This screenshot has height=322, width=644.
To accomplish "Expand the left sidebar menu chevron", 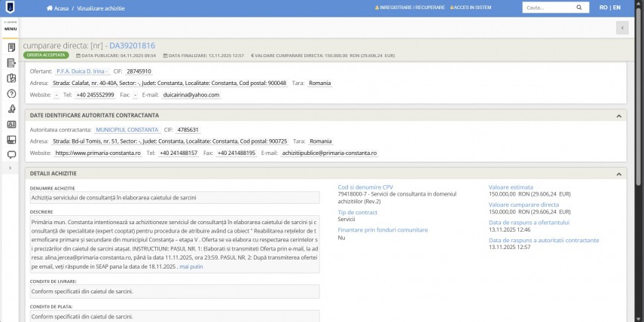I will tap(10, 168).
